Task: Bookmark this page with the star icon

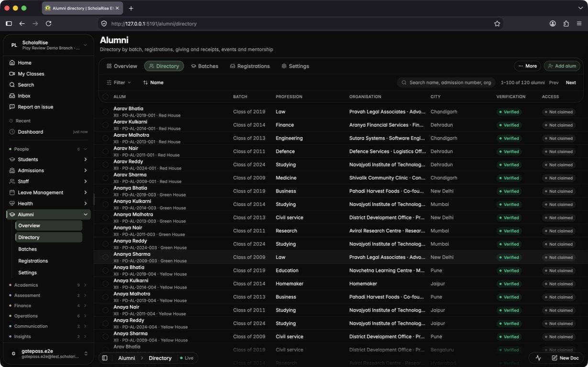Action: point(497,23)
